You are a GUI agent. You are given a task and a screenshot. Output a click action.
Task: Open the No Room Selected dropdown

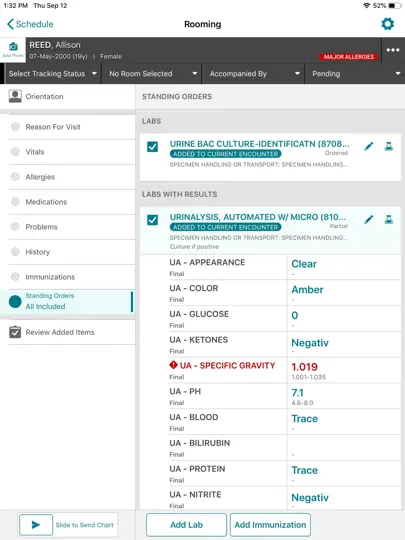[152, 74]
